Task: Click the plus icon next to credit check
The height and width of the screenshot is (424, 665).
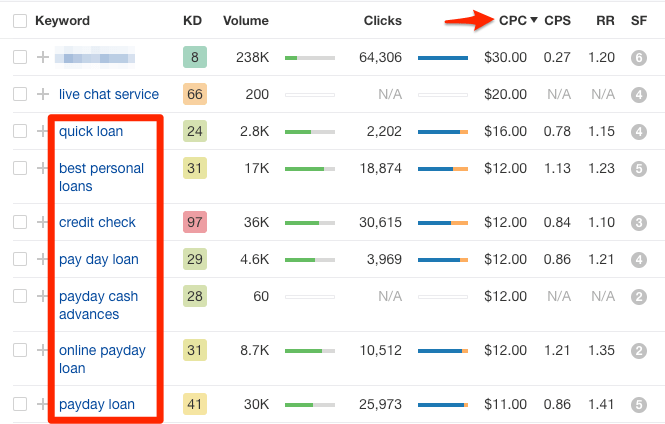Action: [x=42, y=222]
